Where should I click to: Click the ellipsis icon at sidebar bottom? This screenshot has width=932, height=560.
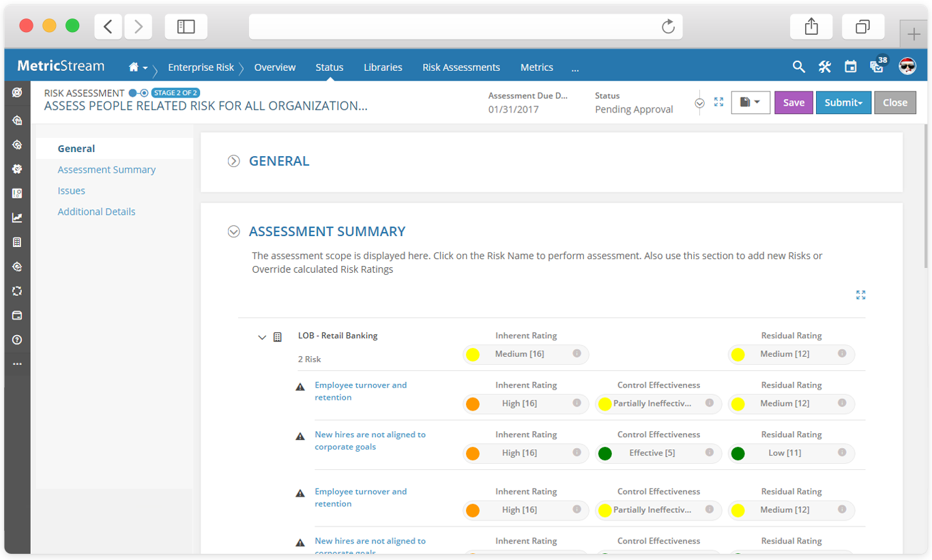(x=17, y=364)
